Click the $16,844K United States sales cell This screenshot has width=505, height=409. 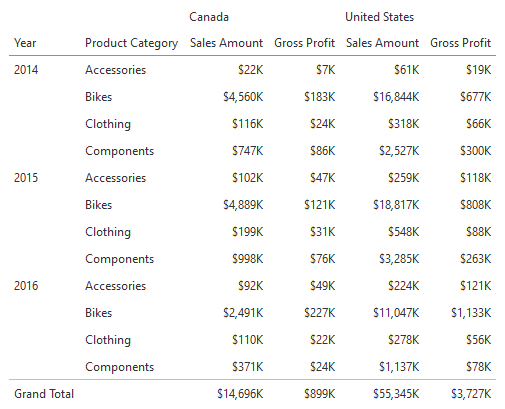[396, 97]
